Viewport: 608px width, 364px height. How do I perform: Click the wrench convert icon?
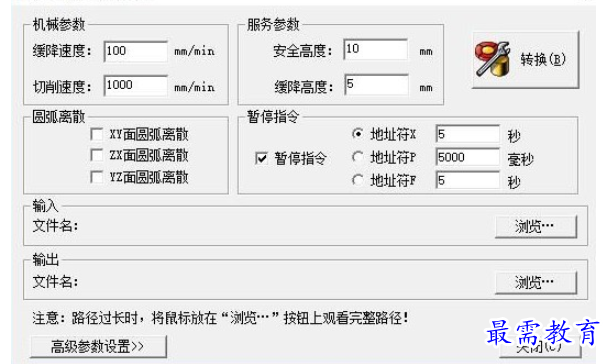click(x=492, y=59)
